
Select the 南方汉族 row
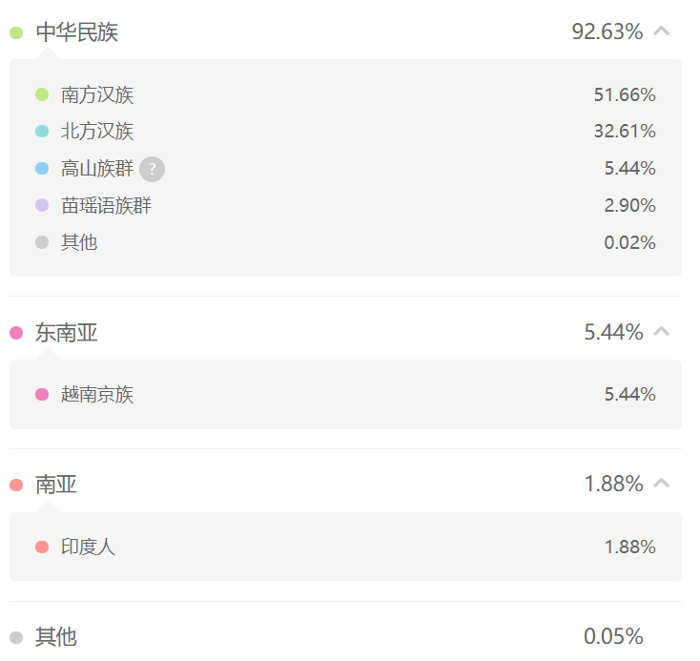[x=346, y=95]
